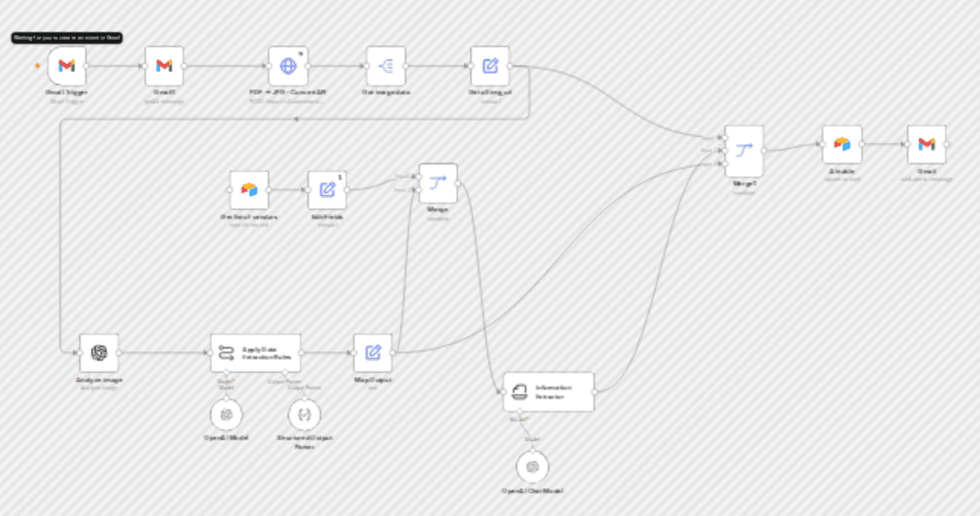The width and height of the screenshot is (980, 516).
Task: Click the 'Gmail Trigger' node label
Action: tap(67, 91)
